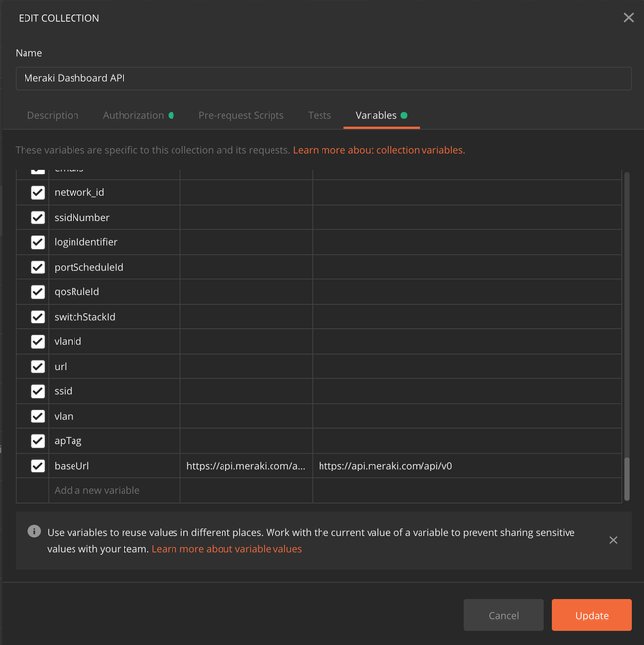The image size is (644, 645).
Task: Select the Pre-request Scripts tab
Action: tap(240, 115)
